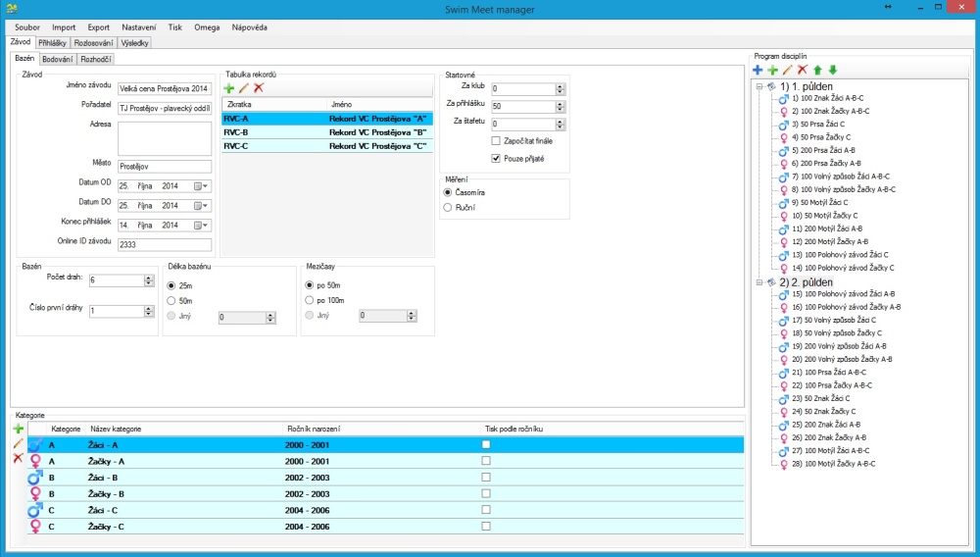Click the female icon of Žačky - C row

click(x=35, y=527)
